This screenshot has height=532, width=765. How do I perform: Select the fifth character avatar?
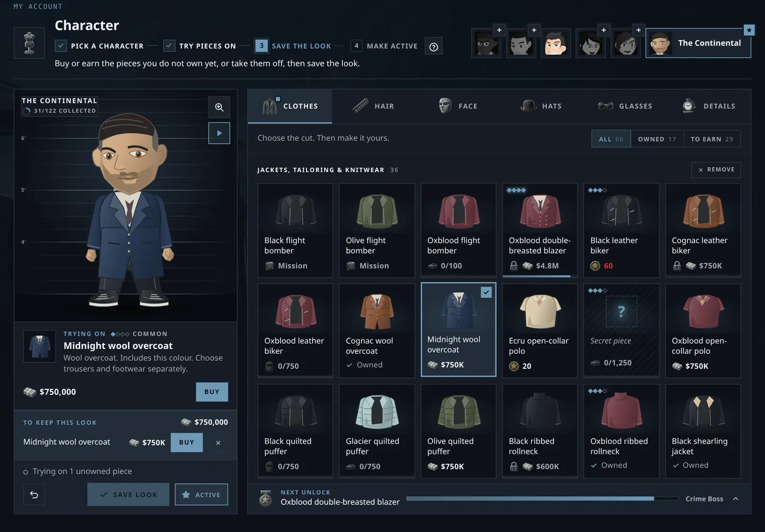(x=625, y=43)
